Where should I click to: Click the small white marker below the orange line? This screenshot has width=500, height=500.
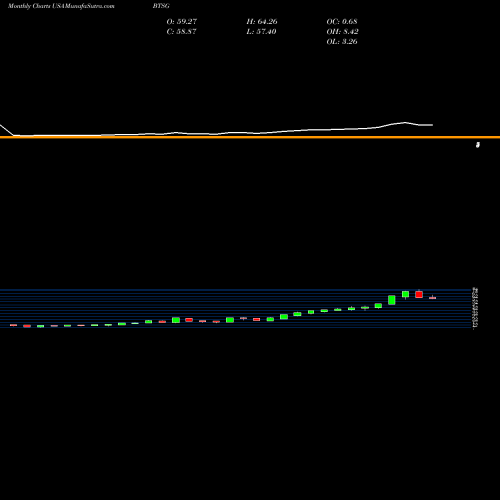[478, 145]
